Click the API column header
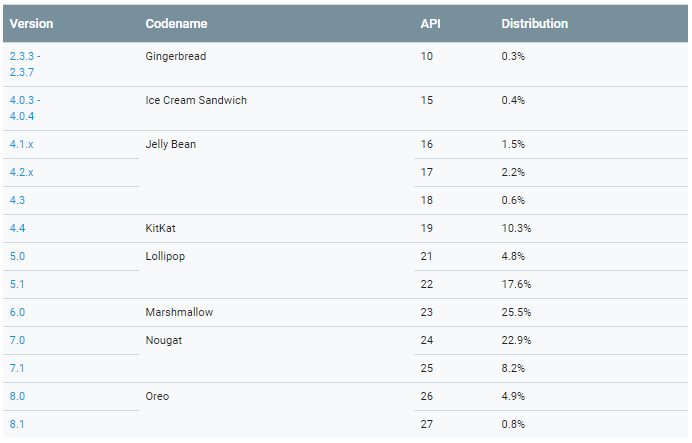692x443 pixels. pos(431,24)
